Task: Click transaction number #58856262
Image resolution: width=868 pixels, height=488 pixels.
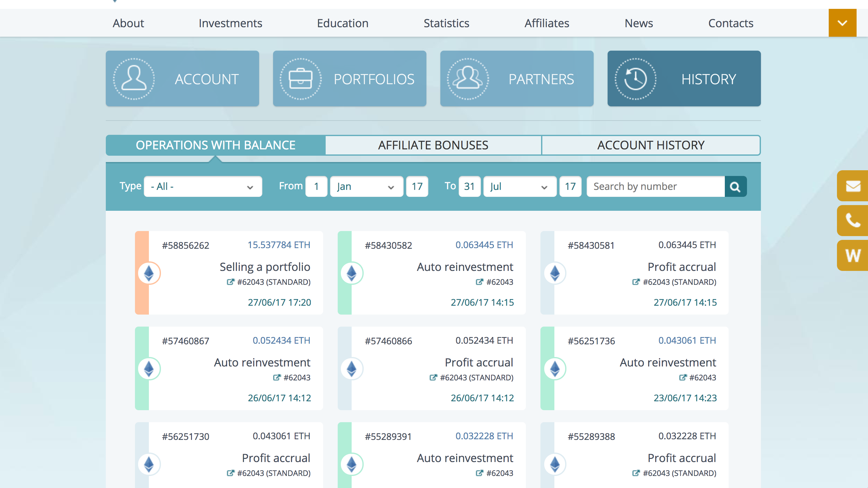Action: pos(186,245)
